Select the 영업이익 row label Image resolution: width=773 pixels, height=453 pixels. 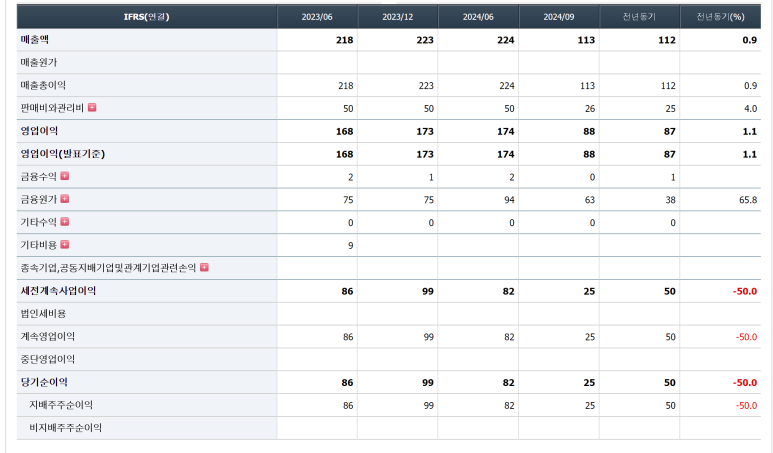click(x=39, y=131)
